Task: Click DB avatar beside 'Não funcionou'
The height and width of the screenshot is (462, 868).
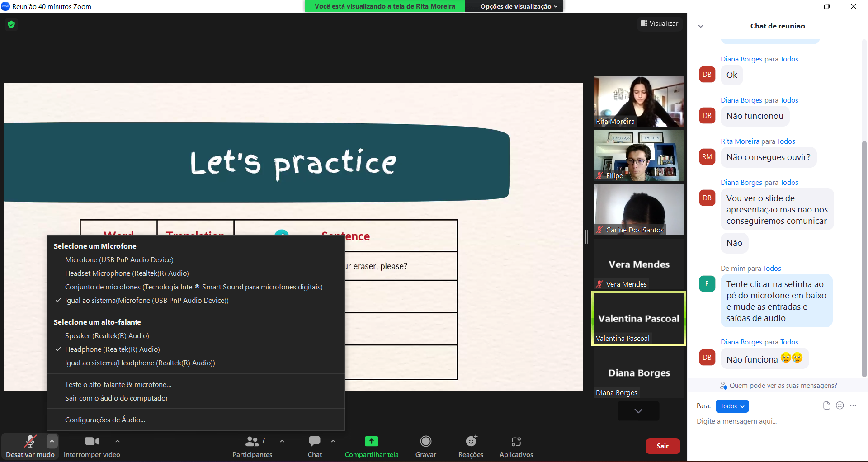Action: click(707, 116)
